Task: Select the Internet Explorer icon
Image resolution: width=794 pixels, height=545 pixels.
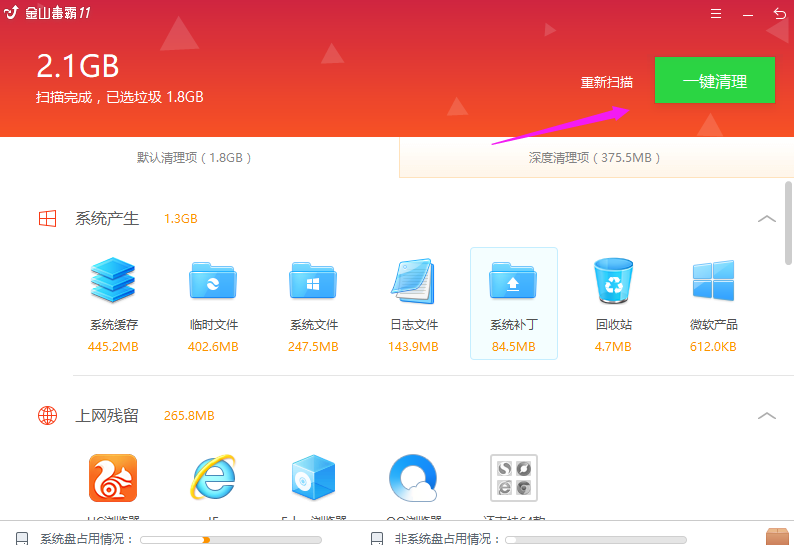Action: click(x=213, y=478)
